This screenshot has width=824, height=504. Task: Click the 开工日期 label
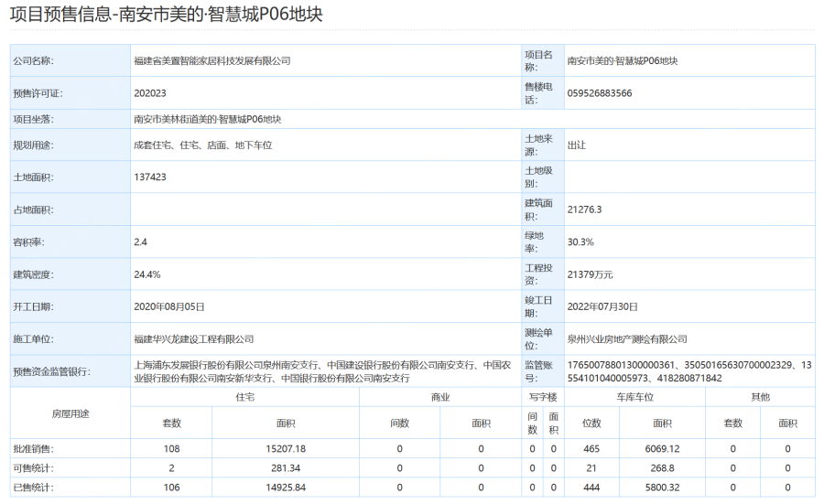point(33,306)
